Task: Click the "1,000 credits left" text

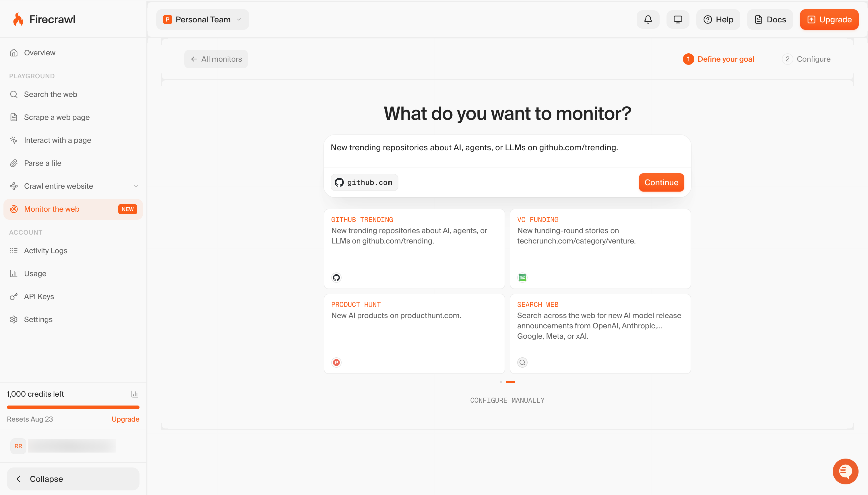Action: click(35, 394)
